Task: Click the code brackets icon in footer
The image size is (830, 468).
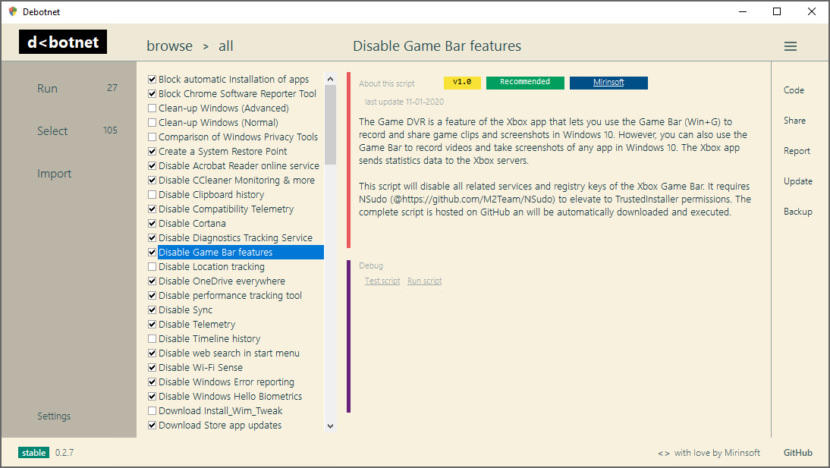Action: pyautogui.click(x=663, y=452)
